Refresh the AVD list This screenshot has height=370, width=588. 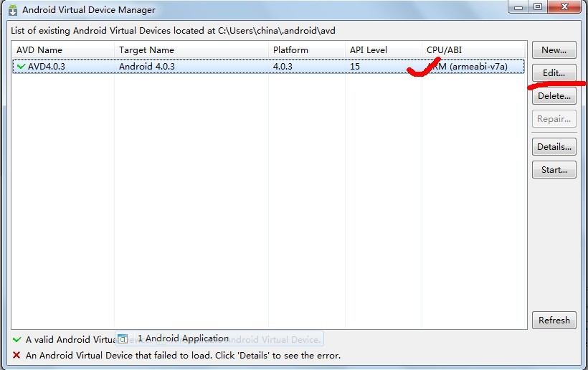pos(554,320)
